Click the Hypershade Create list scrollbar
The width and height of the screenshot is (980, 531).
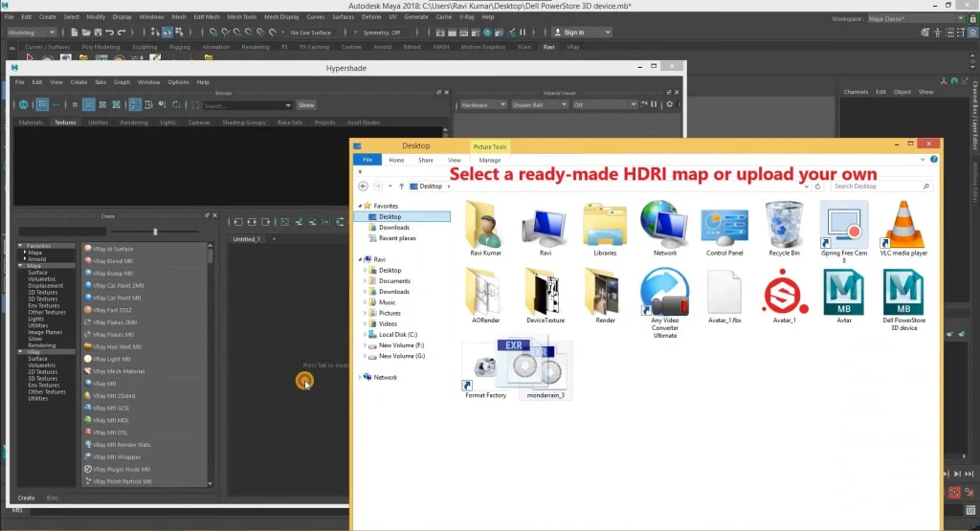210,365
